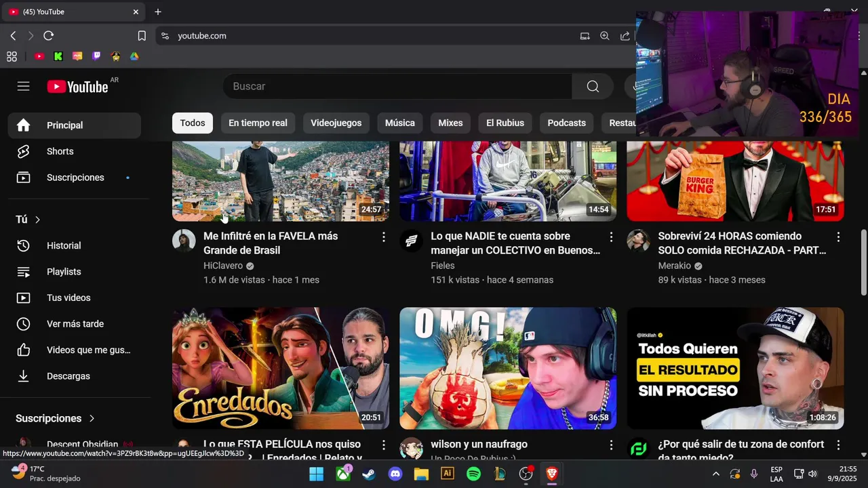This screenshot has width=868, height=488.
Task: Show hidden system tray icons
Action: point(715,474)
